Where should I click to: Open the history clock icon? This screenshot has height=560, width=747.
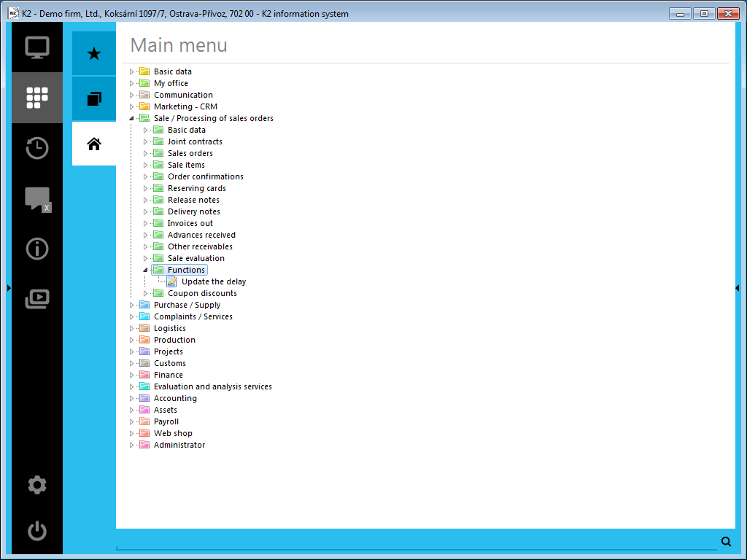click(x=37, y=148)
